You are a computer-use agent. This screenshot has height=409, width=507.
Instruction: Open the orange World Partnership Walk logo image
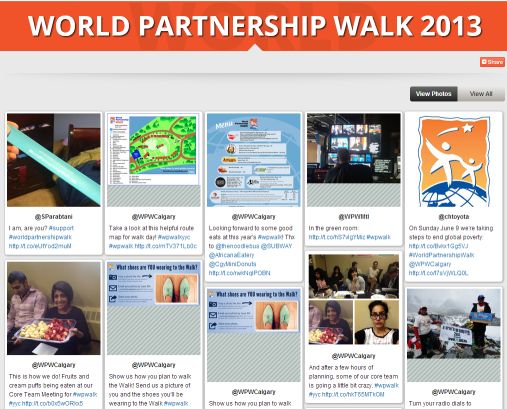point(454,160)
